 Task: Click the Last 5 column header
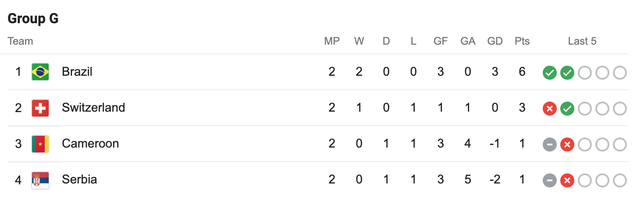tap(582, 42)
